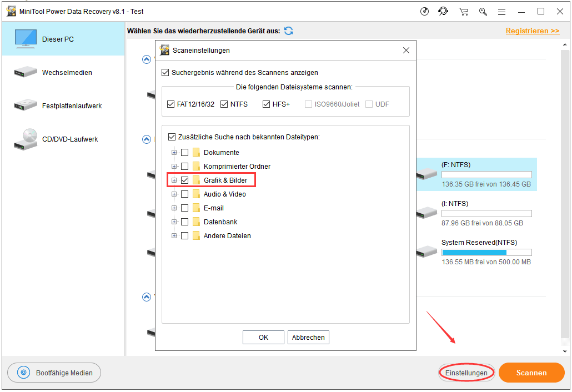Open the shopping cart icon in title bar
Image resolution: width=572 pixels, height=392 pixels.
click(463, 12)
